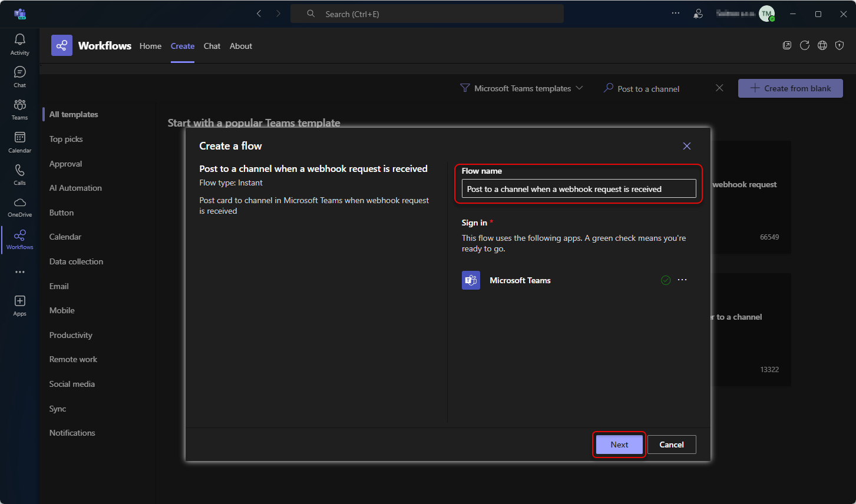Edit the Flow name input field
The height and width of the screenshot is (504, 856).
(x=578, y=188)
